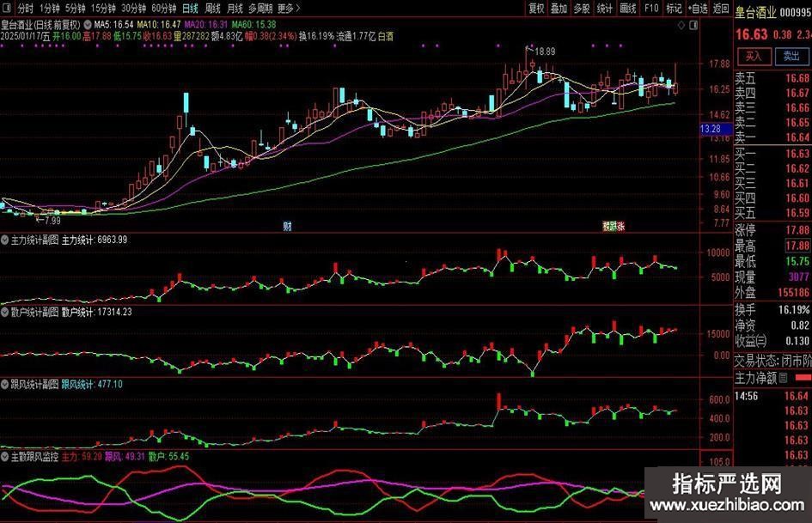Switch to 月线 monthly chart
This screenshot has height=523, width=812.
pyautogui.click(x=235, y=9)
